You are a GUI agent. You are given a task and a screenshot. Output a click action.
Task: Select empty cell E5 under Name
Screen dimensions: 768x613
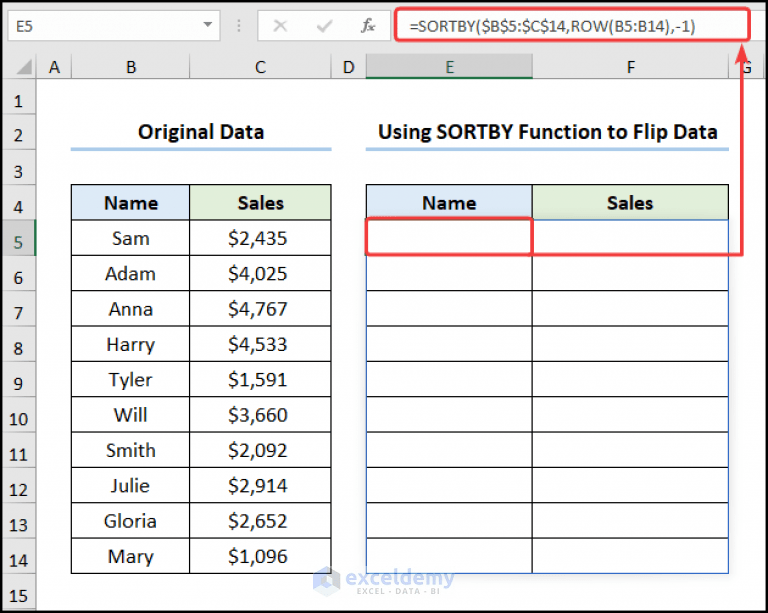pos(449,237)
